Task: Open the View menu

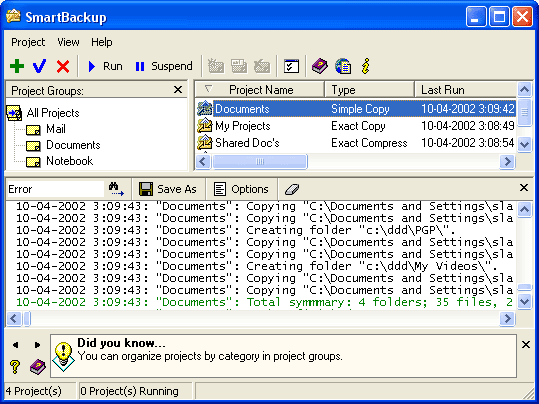Action: click(68, 42)
